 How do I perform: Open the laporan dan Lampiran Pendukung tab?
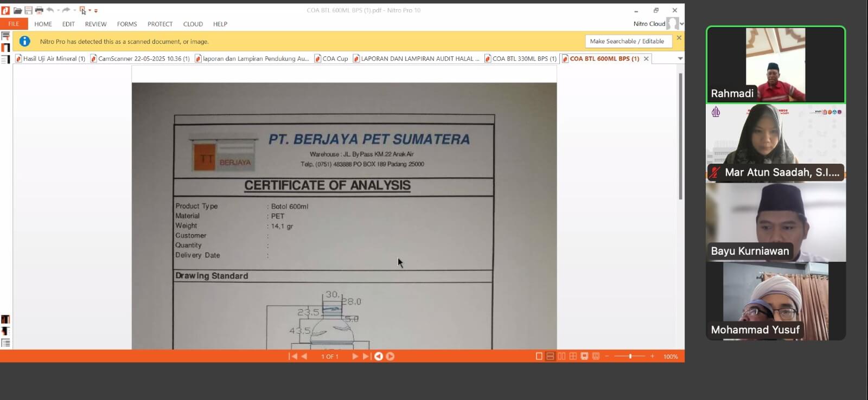[x=252, y=59]
